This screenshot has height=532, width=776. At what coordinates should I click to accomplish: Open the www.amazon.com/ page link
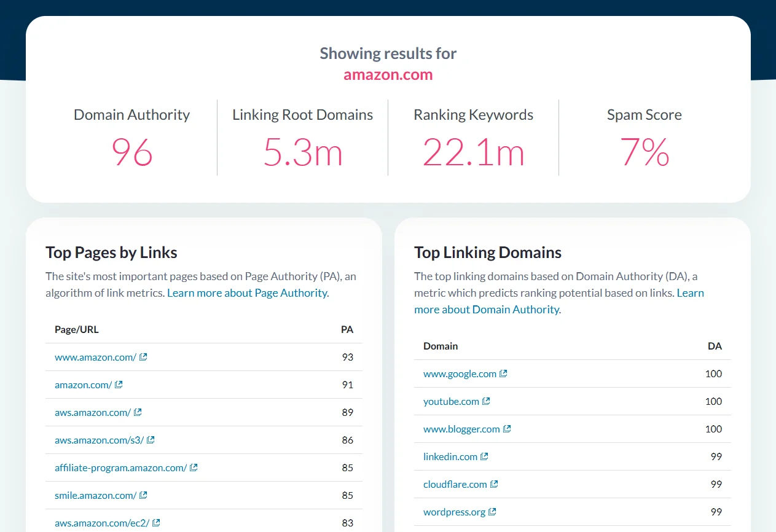[x=95, y=357]
